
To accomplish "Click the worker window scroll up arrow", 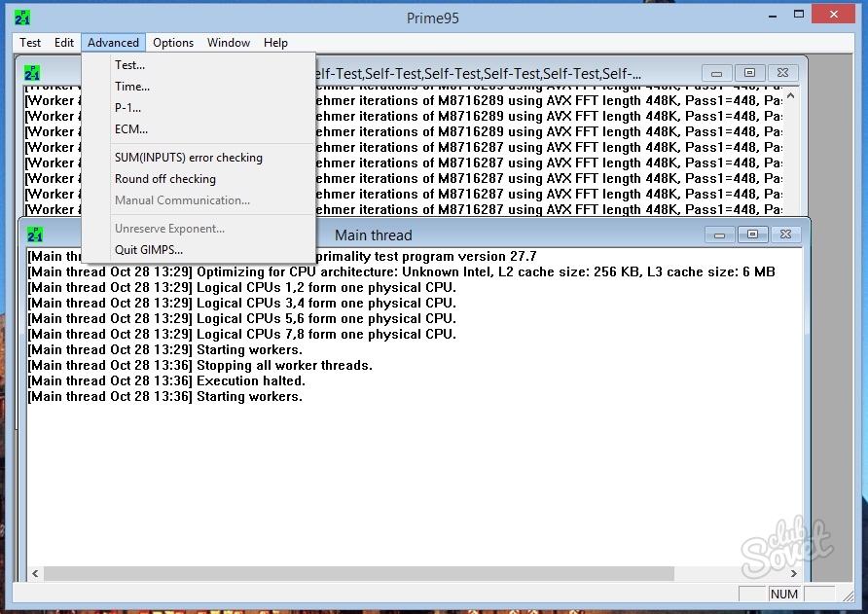I will point(790,95).
